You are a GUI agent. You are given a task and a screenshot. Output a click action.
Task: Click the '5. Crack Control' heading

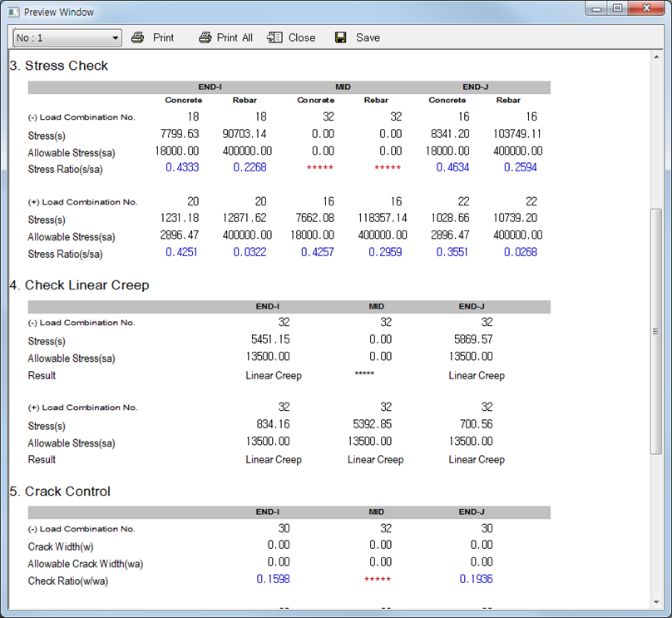(60, 491)
